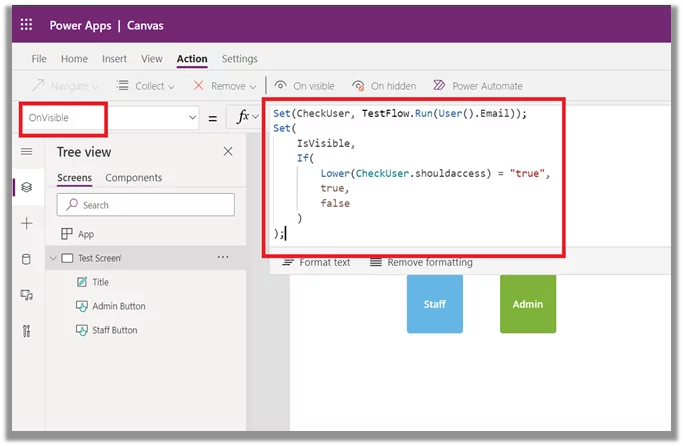
Task: Open the Remove dropdown
Action: pyautogui.click(x=225, y=86)
